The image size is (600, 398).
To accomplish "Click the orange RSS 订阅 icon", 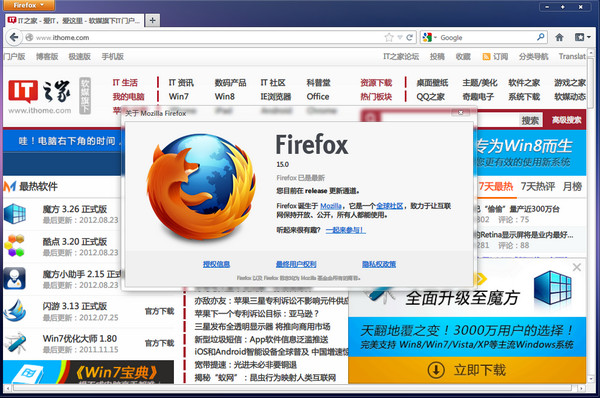I will click(486, 57).
